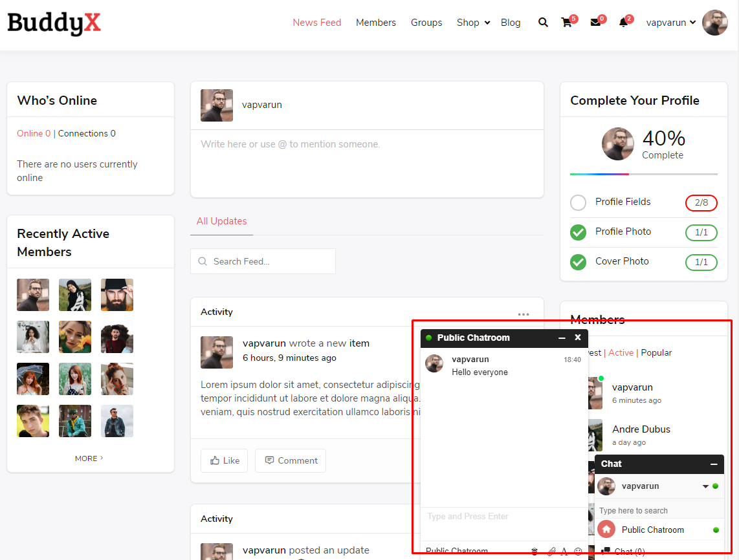739x560 pixels.
Task: Open the notifications bell icon
Action: click(x=623, y=23)
